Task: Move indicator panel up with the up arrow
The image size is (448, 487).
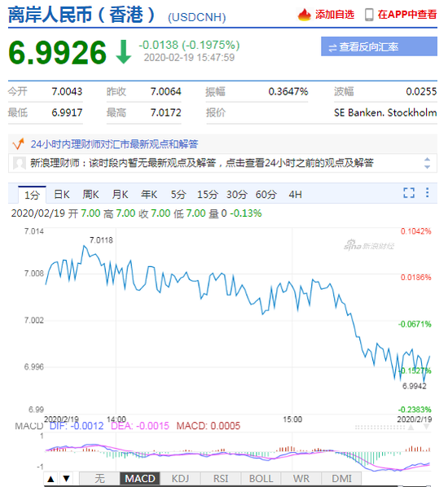Action: (51, 479)
